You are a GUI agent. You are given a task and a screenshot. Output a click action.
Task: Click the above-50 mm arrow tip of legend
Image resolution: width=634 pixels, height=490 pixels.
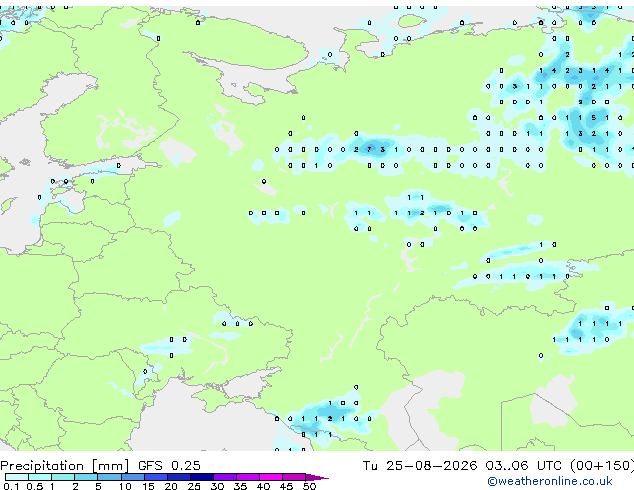[317, 477]
